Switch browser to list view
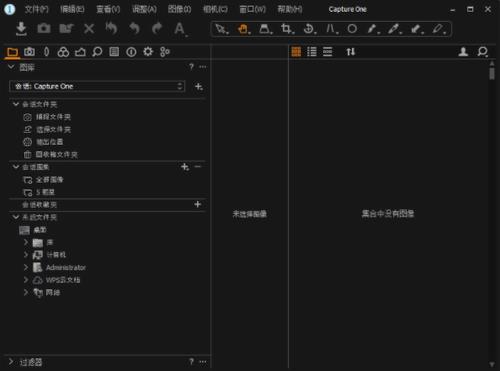Screen dimensions: 500x371 click(x=312, y=52)
